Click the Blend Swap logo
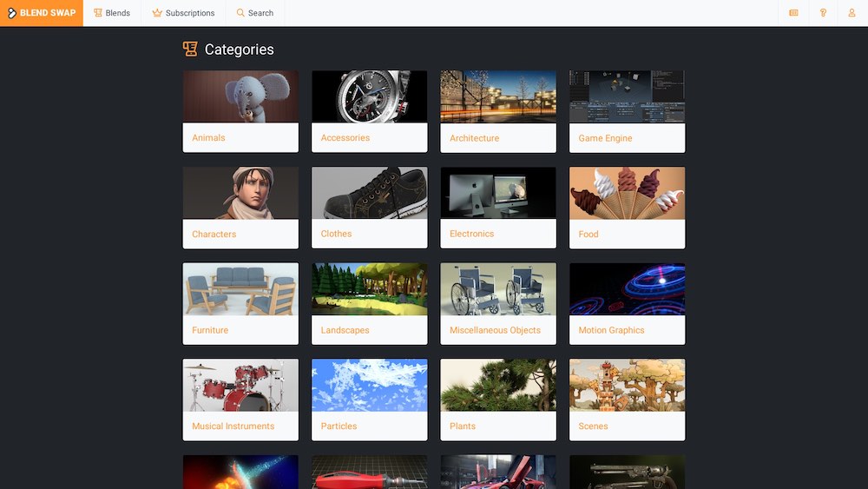The width and height of the screenshot is (868, 489). (x=42, y=13)
